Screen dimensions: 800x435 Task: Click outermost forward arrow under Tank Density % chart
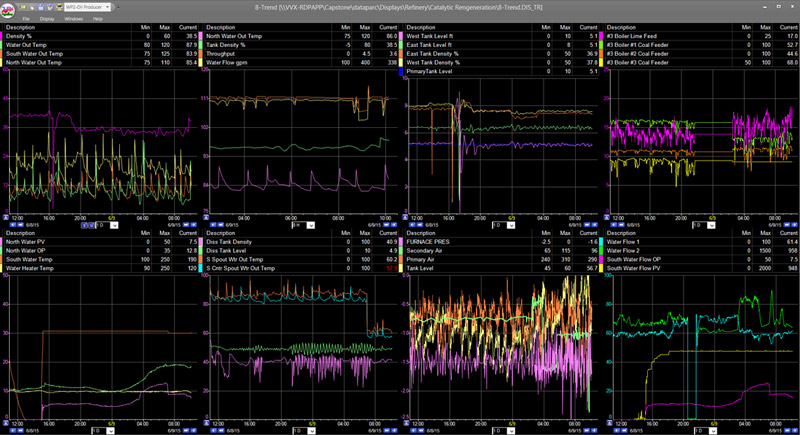(394, 225)
